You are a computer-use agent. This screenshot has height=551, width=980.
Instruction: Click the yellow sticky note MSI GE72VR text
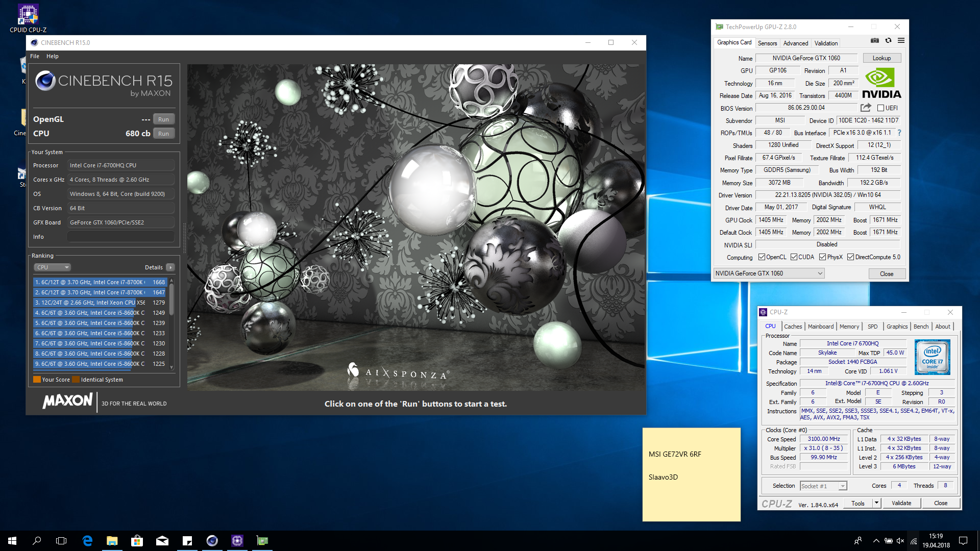point(675,454)
